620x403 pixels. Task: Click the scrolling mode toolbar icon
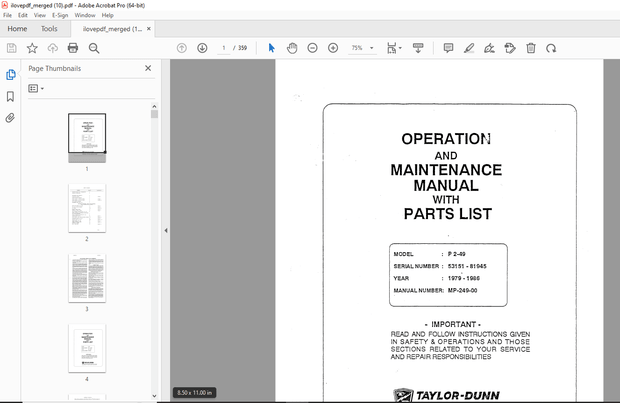418,48
